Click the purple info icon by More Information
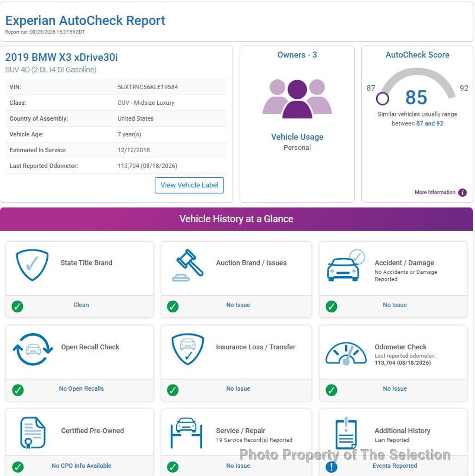This screenshot has width=475, height=476. tap(462, 193)
